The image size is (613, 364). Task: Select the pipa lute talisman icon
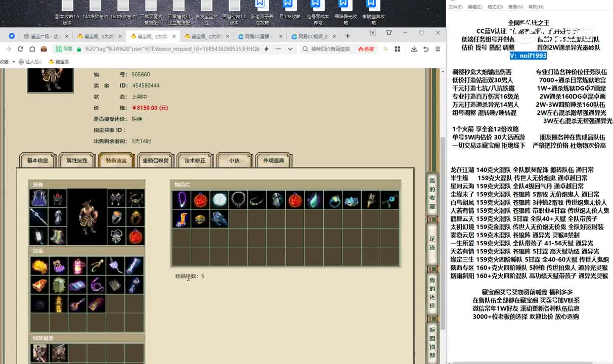tap(77, 303)
